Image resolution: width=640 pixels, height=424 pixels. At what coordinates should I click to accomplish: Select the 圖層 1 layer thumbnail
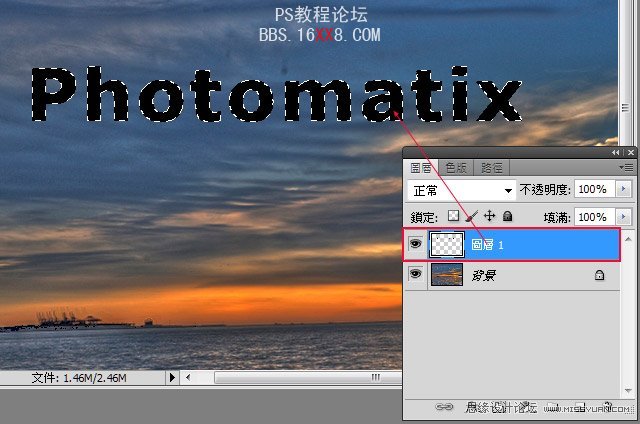click(447, 244)
